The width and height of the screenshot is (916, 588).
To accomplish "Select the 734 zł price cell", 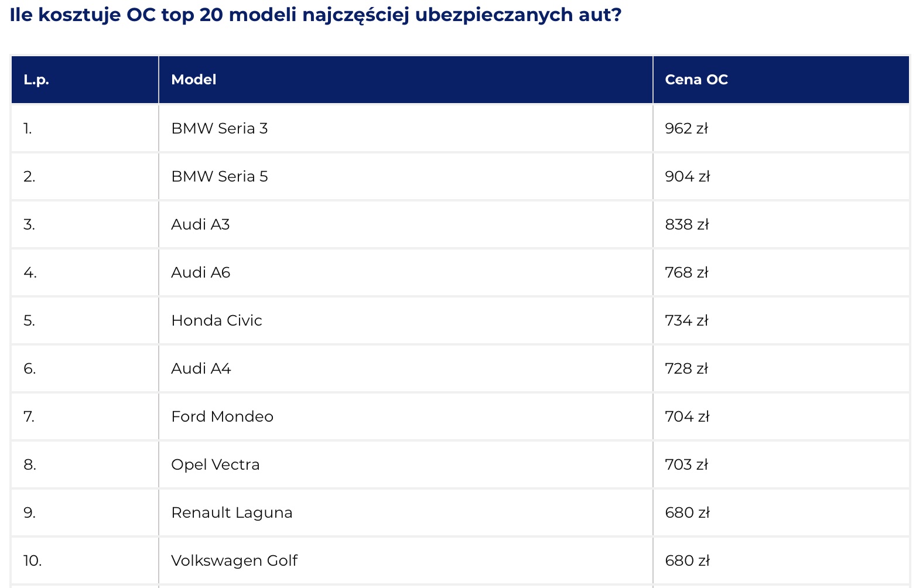I will (781, 320).
